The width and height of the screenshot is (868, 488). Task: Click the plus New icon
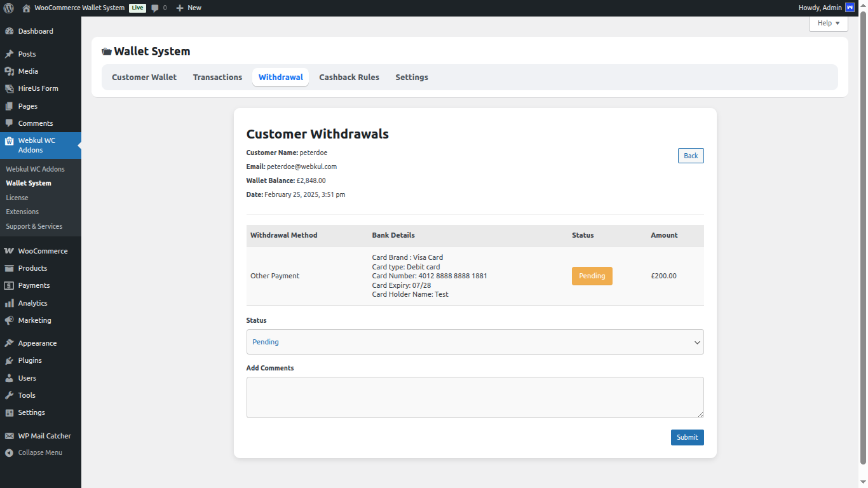click(180, 8)
